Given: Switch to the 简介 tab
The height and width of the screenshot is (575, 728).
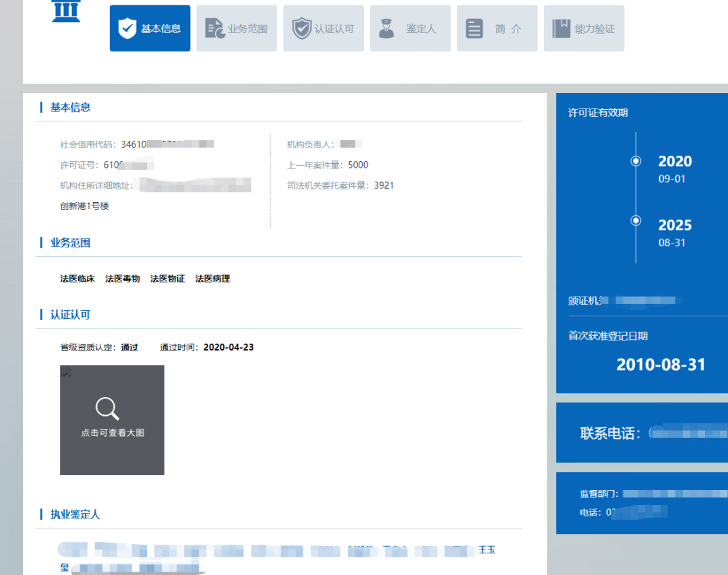Looking at the screenshot, I should [x=497, y=28].
